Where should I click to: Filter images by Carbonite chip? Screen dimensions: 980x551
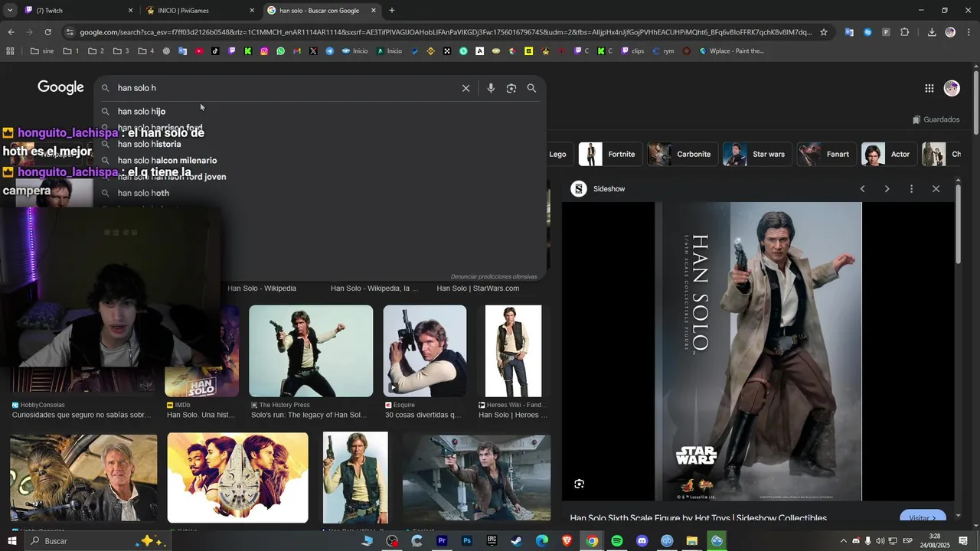[x=682, y=154]
